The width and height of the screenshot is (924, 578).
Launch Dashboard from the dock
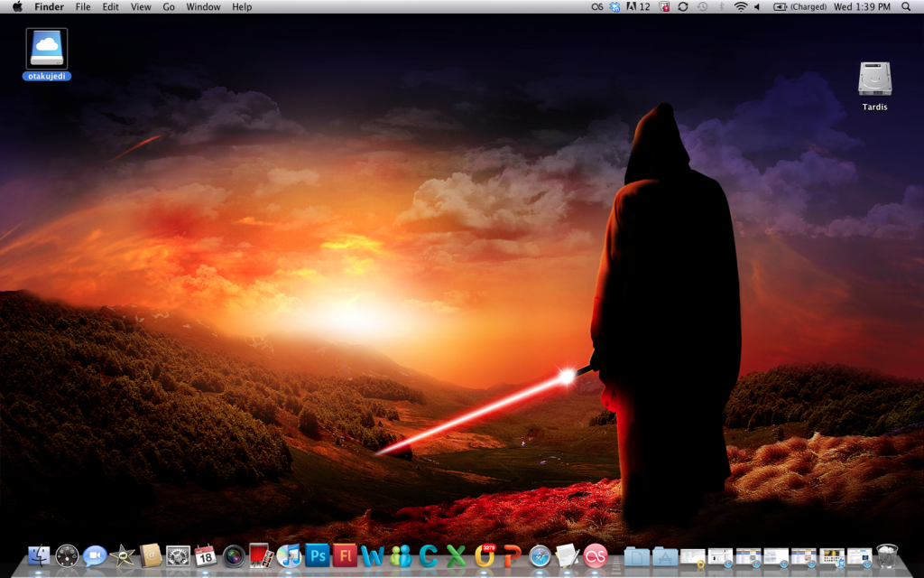coord(67,555)
